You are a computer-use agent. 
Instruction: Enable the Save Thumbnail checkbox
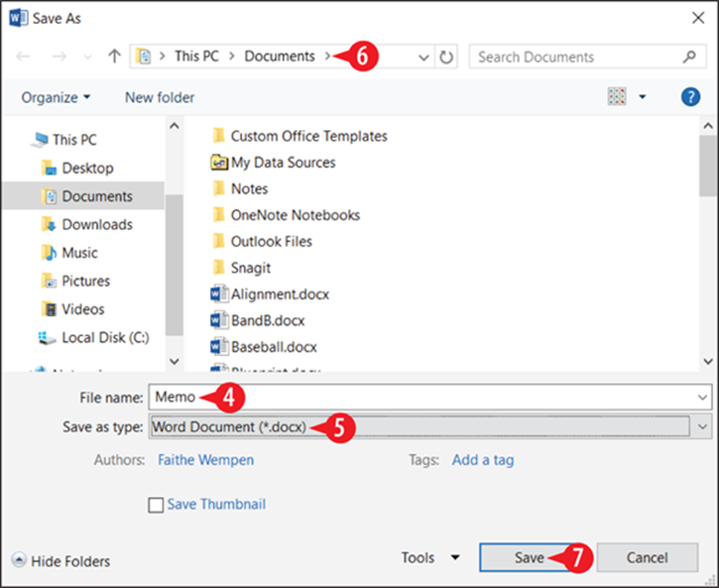point(156,505)
